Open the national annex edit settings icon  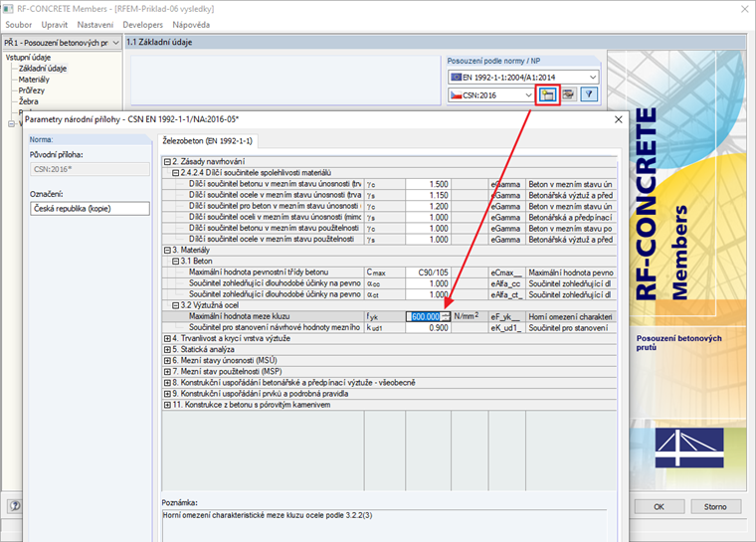click(568, 94)
